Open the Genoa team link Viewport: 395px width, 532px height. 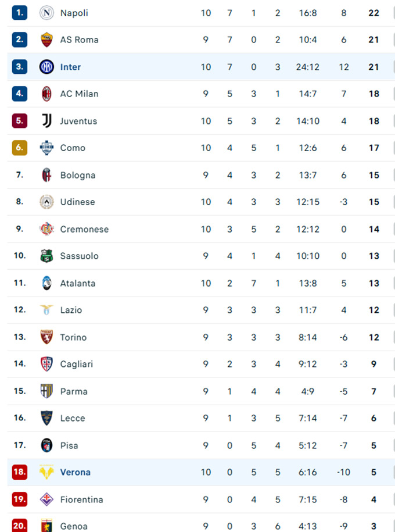(74, 526)
